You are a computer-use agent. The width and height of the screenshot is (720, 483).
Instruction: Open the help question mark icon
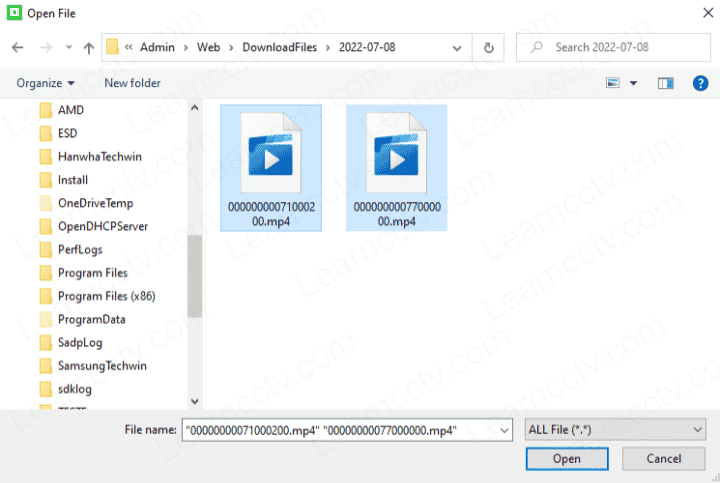(700, 83)
